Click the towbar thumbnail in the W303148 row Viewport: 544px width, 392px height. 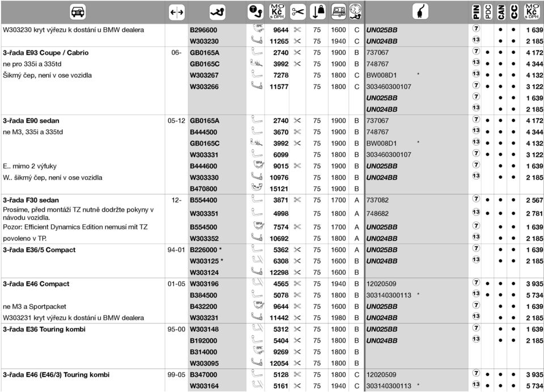point(257,328)
